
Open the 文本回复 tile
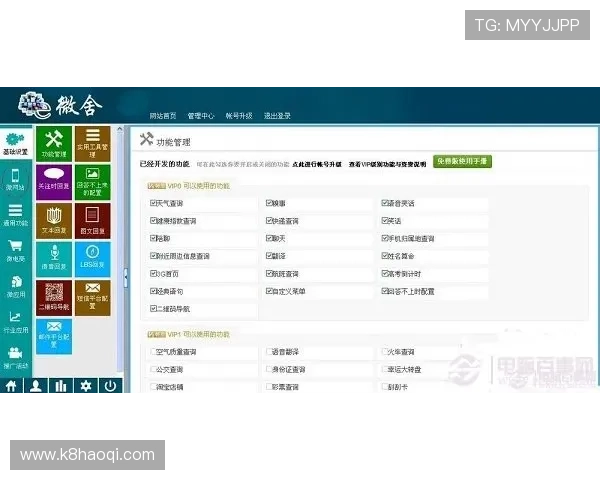point(54,221)
